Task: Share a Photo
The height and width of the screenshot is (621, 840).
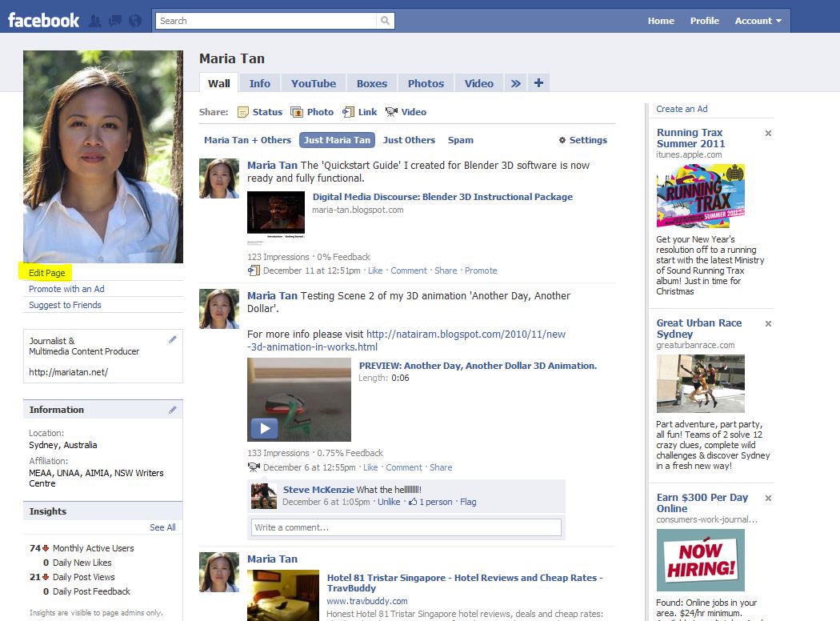Action: (320, 112)
